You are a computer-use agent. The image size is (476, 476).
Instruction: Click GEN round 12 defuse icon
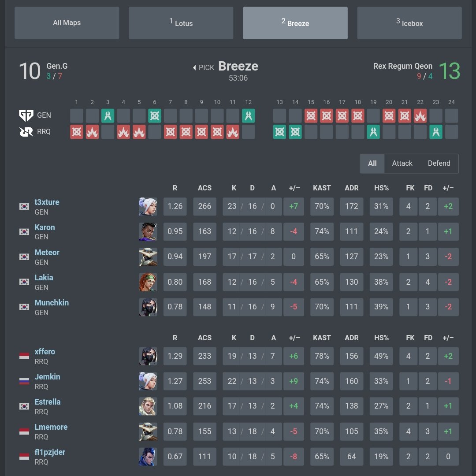coord(248,115)
